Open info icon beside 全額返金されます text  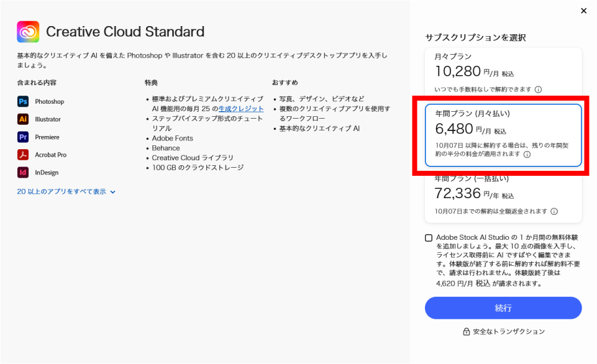(554, 211)
